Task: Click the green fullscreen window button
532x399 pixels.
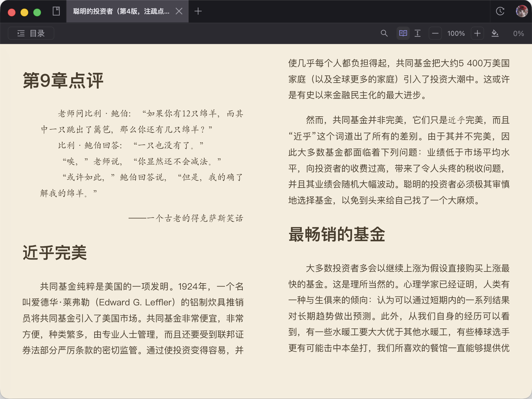Action: 37,12
